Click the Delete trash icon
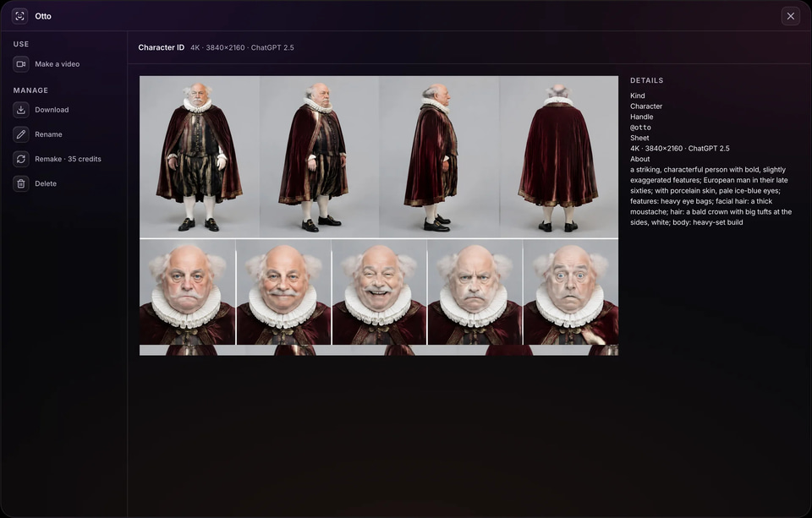Screen dimensions: 812x518 (x=20, y=183)
